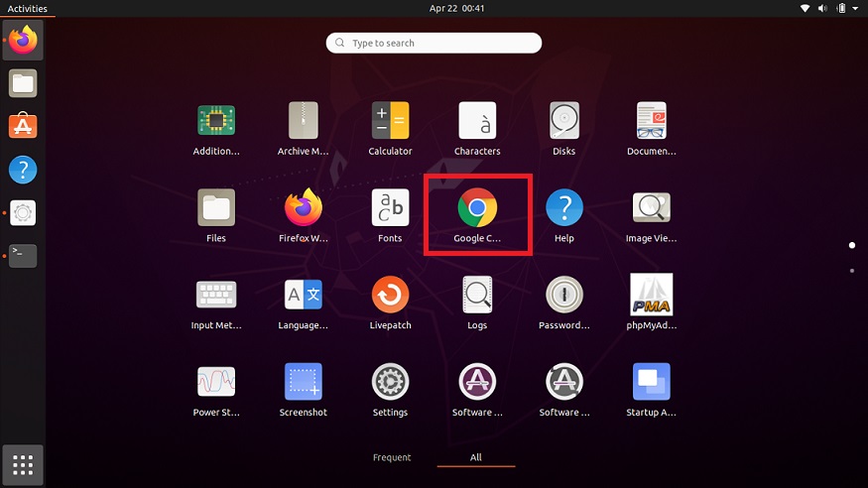
Task: Open the clock and calendar menu
Action: click(x=456, y=8)
